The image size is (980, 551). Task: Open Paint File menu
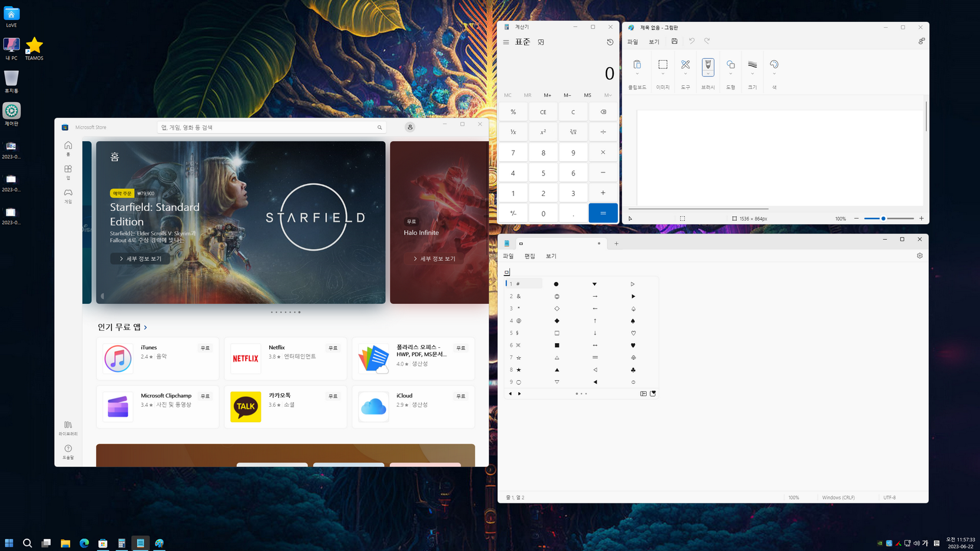pos(633,42)
